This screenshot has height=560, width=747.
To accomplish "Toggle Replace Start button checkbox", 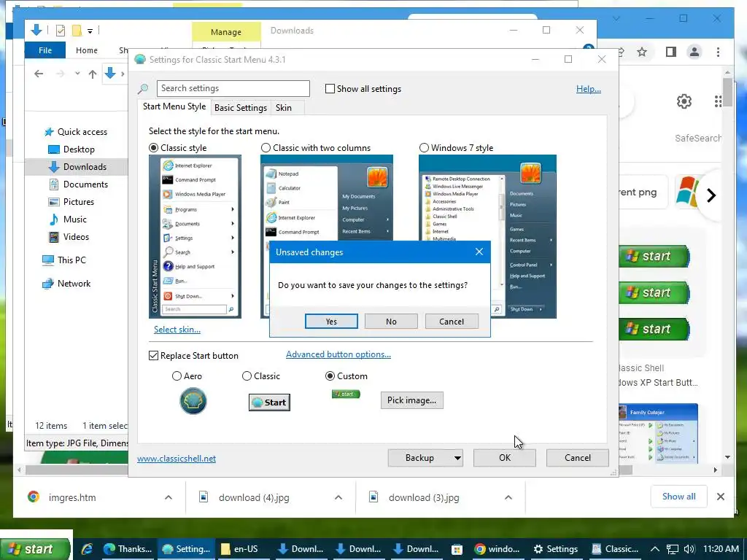I will point(153,356).
